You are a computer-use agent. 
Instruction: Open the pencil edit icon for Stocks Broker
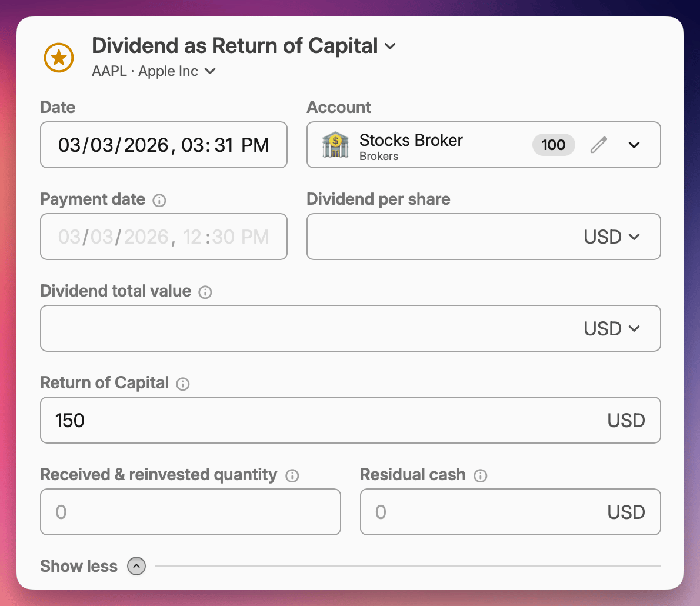(598, 145)
